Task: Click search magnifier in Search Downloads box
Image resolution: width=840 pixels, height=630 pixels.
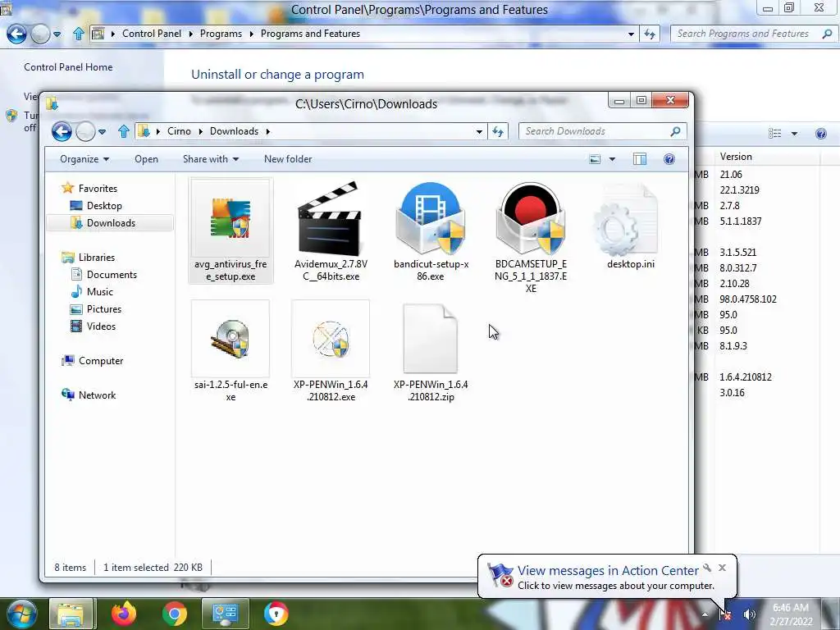Action: (x=676, y=131)
